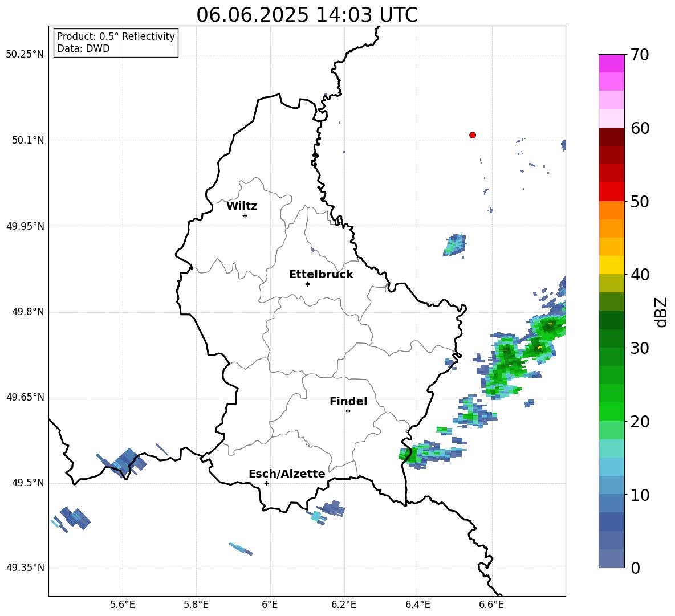The image size is (675, 616).
Task: Click the Ettelbruck cross marker
Action: point(307,284)
